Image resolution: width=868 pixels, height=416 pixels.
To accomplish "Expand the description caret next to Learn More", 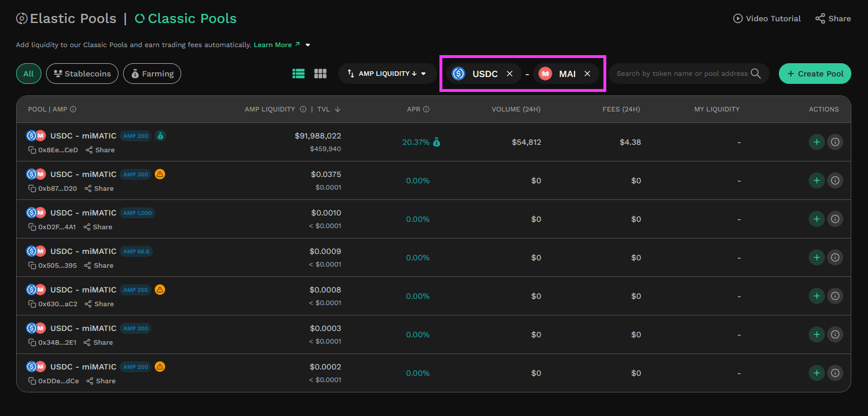I will 308,45.
